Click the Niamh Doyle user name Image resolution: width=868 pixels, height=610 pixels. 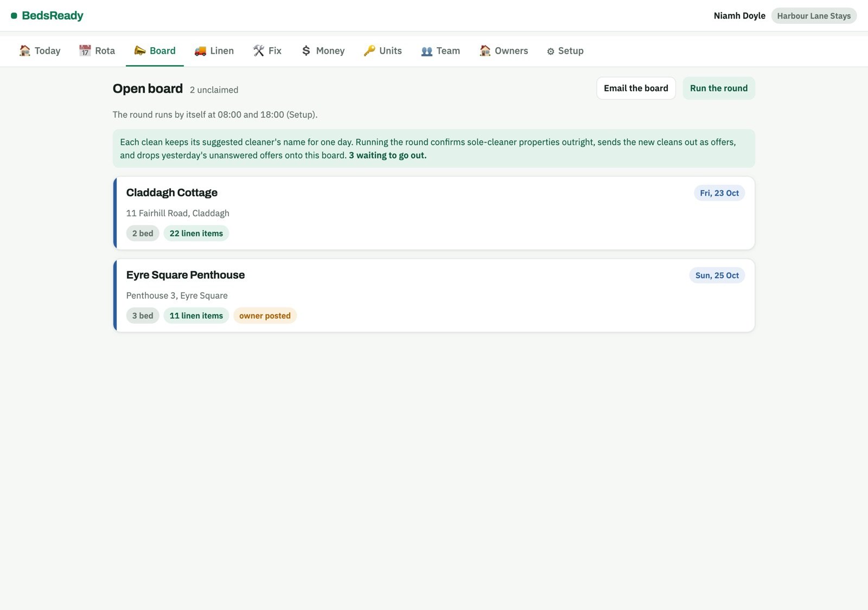click(739, 16)
